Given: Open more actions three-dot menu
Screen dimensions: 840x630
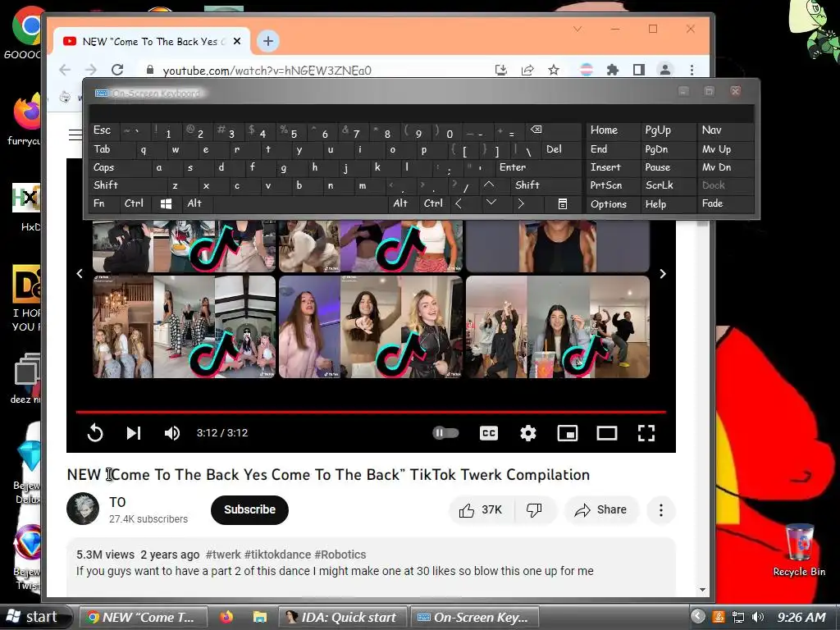Looking at the screenshot, I should pos(660,509).
